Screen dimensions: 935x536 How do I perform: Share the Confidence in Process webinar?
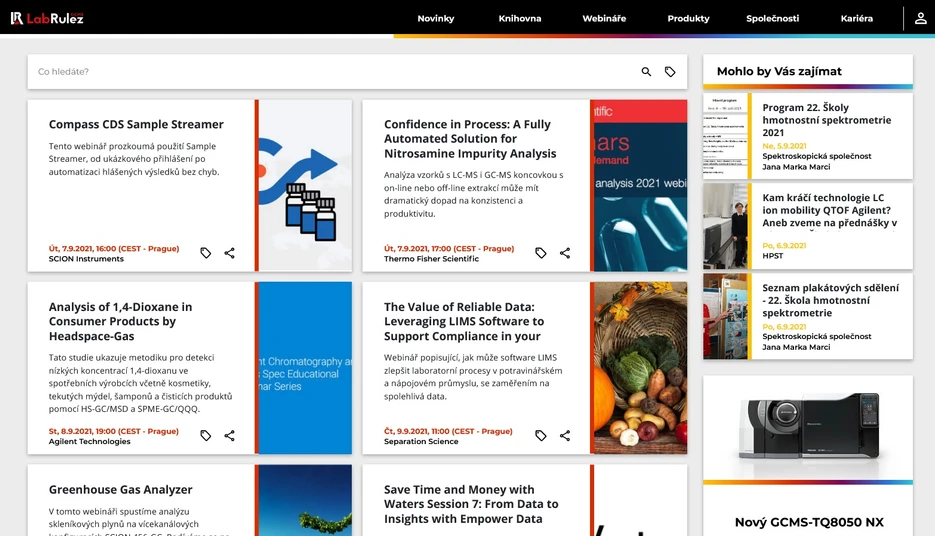pos(565,253)
